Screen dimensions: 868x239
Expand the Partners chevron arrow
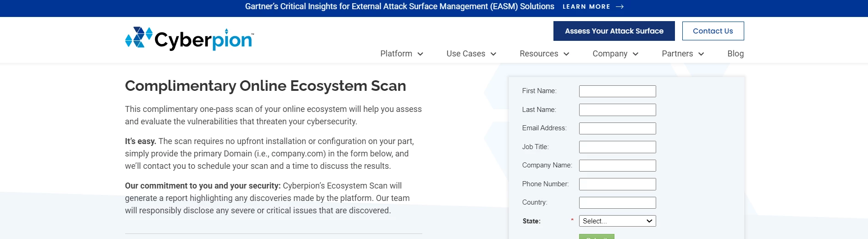pos(701,54)
